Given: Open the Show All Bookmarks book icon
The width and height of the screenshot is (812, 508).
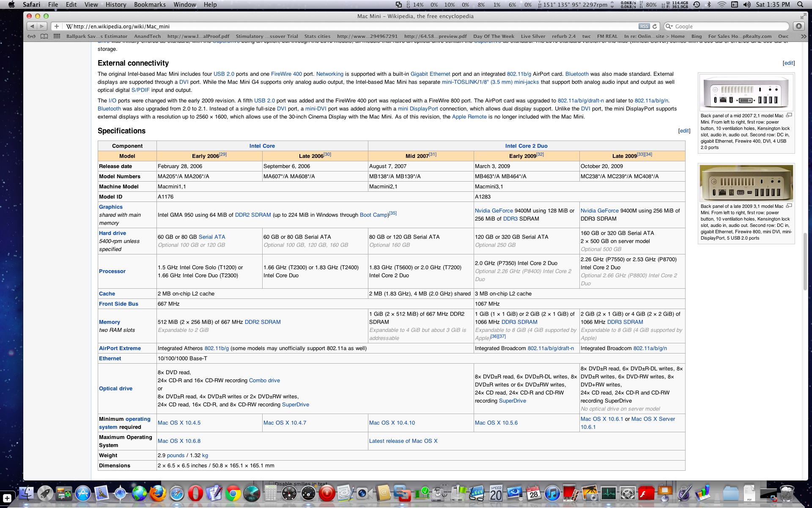Looking at the screenshot, I should (x=44, y=36).
